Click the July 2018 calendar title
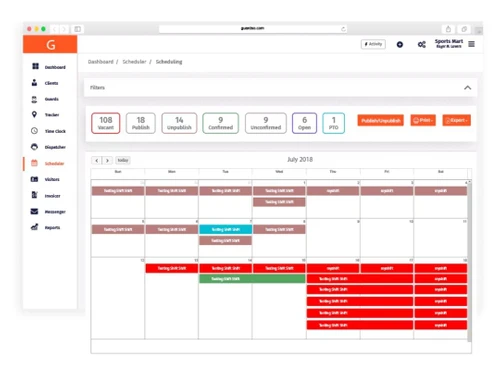This screenshot has height=375, width=500. point(300,159)
